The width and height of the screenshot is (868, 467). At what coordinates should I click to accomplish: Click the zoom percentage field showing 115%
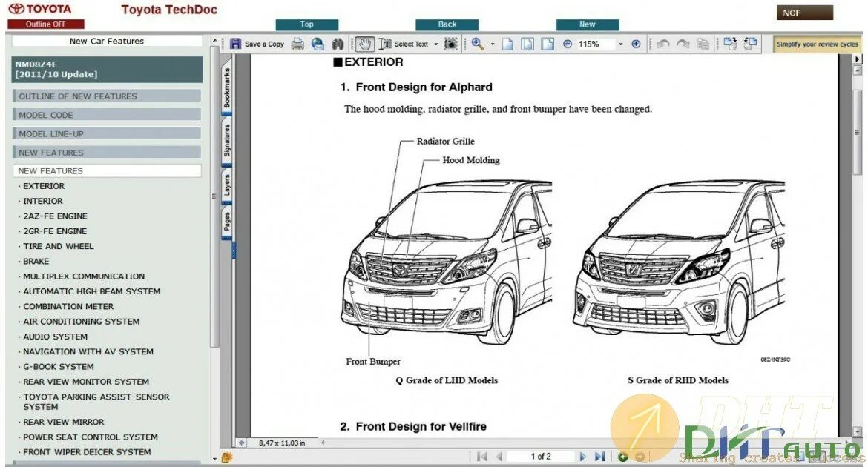[x=595, y=44]
